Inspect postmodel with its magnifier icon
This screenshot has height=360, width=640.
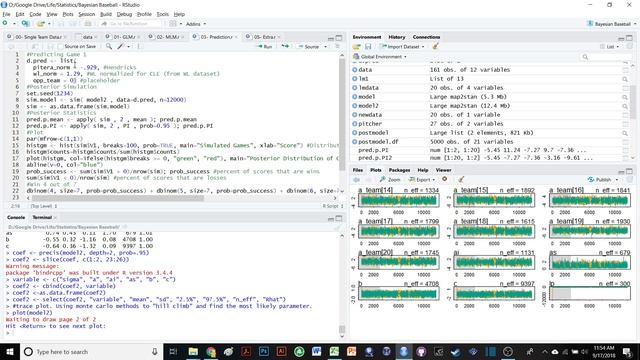(x=625, y=133)
